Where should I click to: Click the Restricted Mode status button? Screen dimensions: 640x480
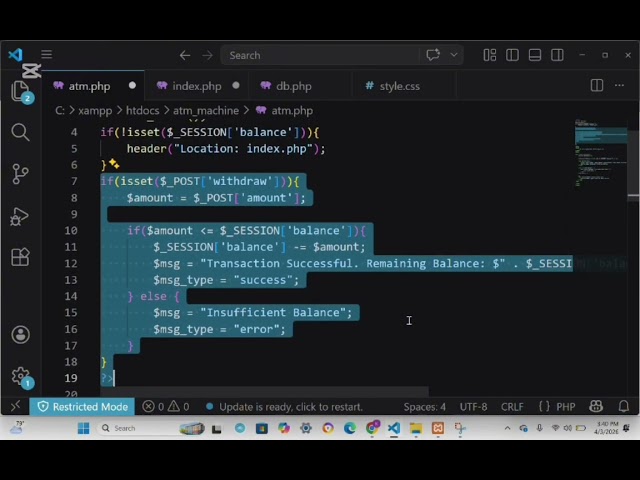pos(82,407)
